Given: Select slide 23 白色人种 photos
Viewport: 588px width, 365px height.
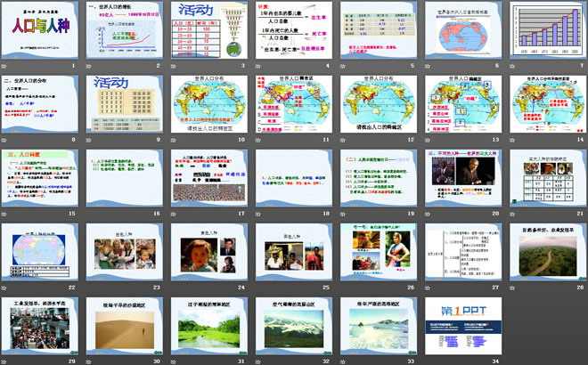Looking at the screenshot, I should (121, 252).
